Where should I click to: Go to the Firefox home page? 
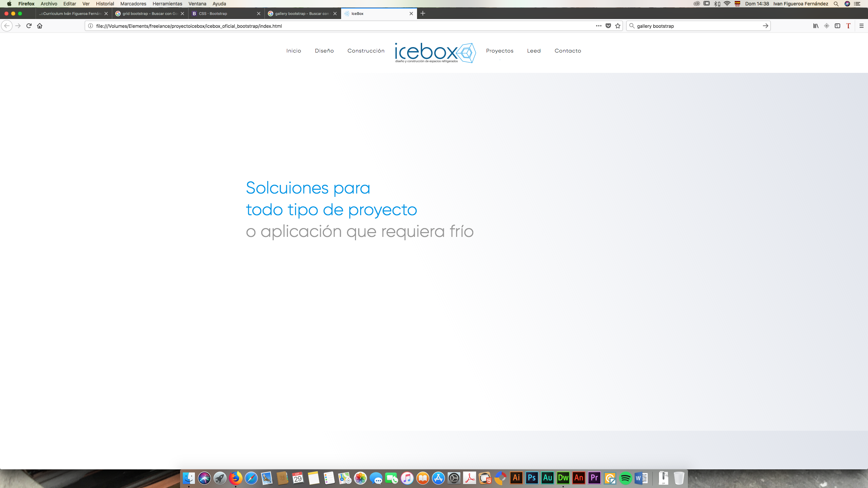pyautogui.click(x=40, y=26)
